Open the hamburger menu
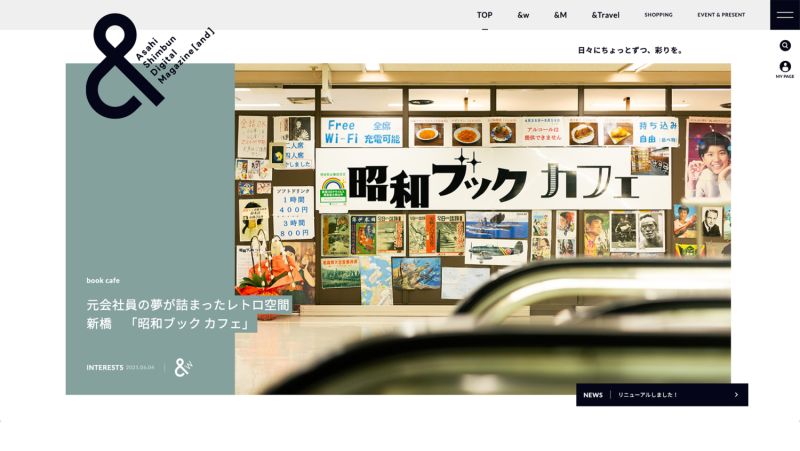800x451 pixels. click(x=784, y=15)
